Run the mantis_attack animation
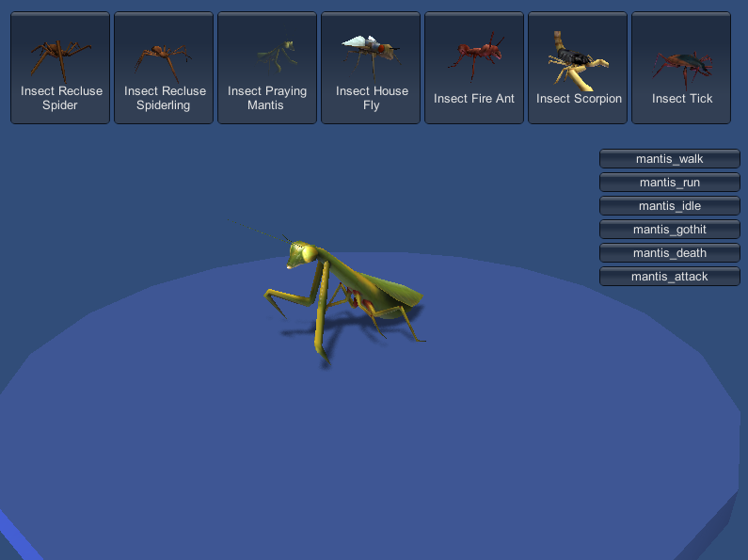 click(670, 276)
